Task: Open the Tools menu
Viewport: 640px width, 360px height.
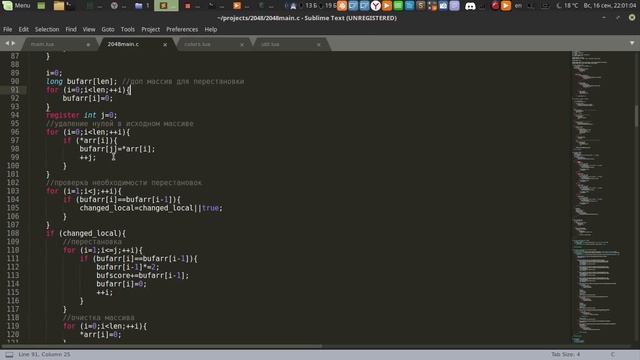Action: 128,29
